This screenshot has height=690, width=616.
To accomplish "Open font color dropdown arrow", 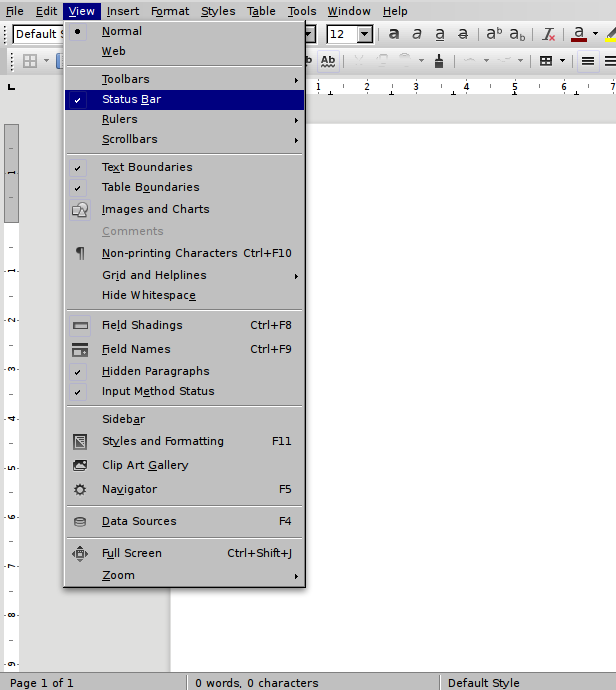I will click(595, 34).
